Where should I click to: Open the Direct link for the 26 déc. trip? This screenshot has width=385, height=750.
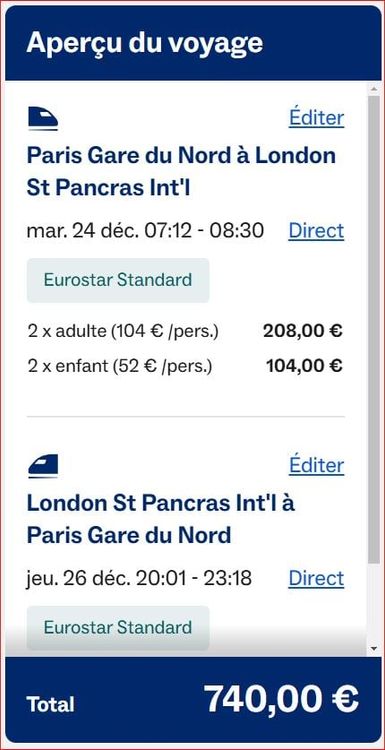point(316,579)
